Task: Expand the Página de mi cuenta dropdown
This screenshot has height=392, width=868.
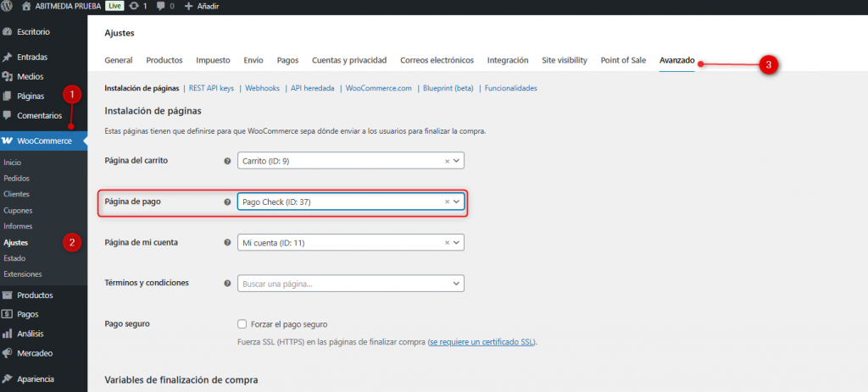Action: (x=457, y=243)
